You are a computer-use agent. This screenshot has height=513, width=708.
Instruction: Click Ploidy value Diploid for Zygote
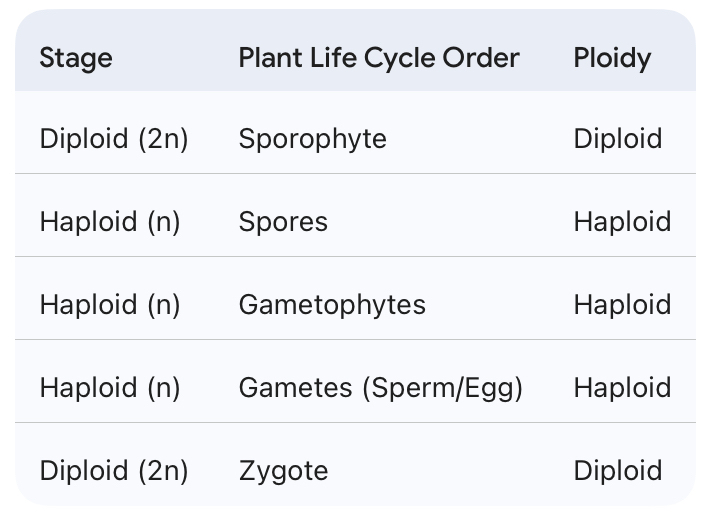[618, 470]
